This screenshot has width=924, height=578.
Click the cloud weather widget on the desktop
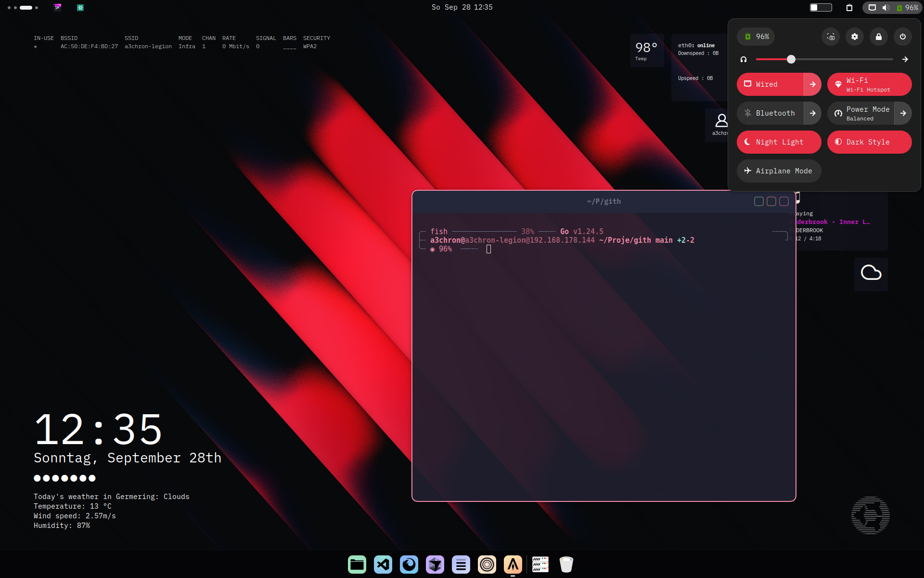click(x=871, y=273)
